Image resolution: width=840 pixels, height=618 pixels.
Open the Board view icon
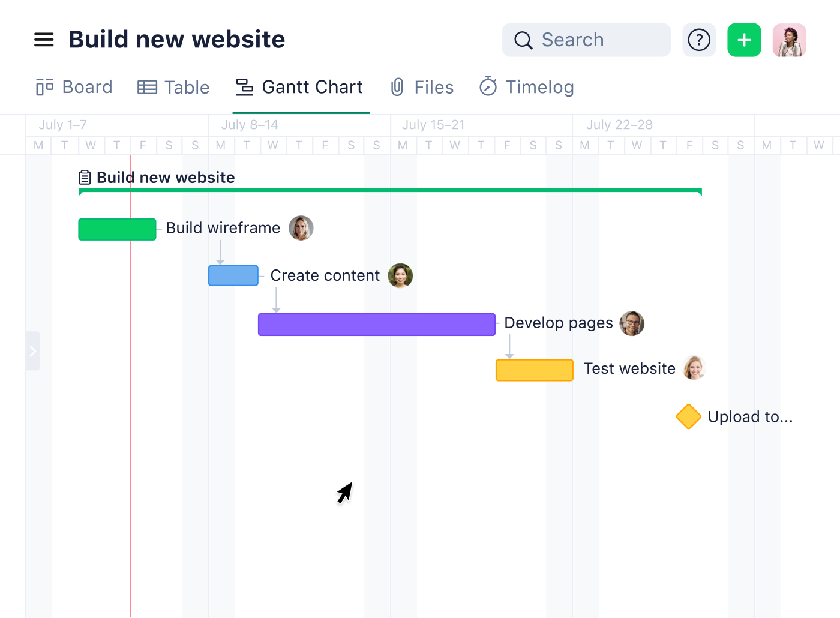(44, 87)
